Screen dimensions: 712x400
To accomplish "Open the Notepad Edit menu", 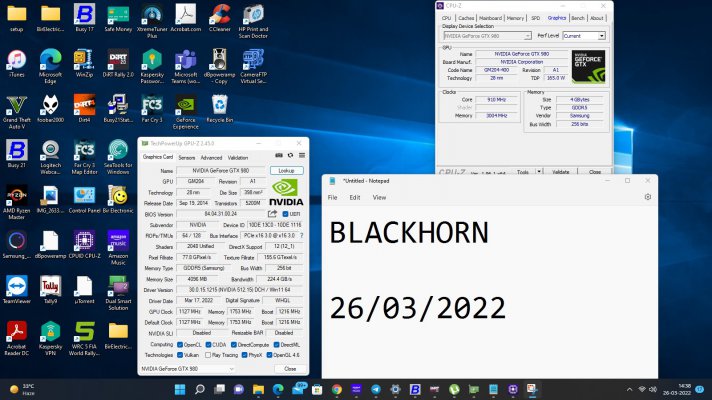I will pyautogui.click(x=355, y=198).
